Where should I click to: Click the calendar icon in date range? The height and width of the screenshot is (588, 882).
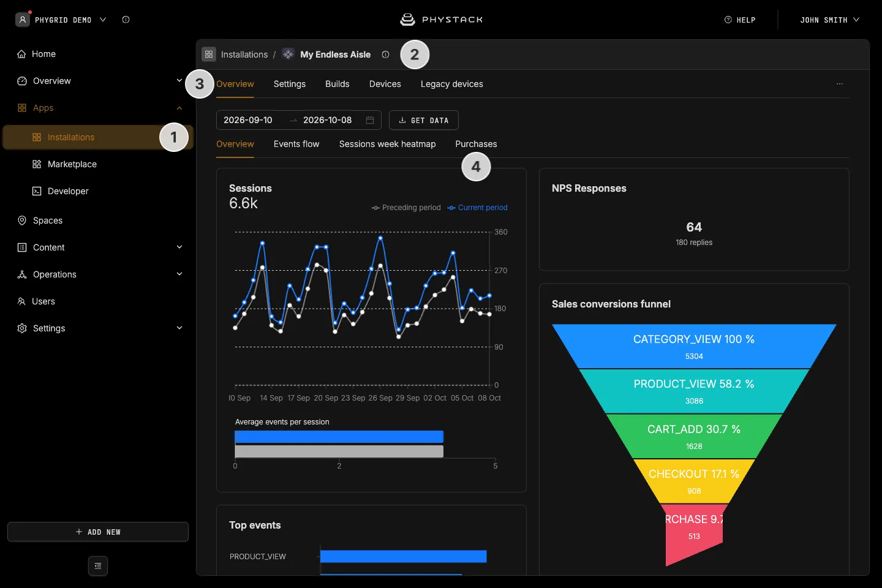point(370,120)
